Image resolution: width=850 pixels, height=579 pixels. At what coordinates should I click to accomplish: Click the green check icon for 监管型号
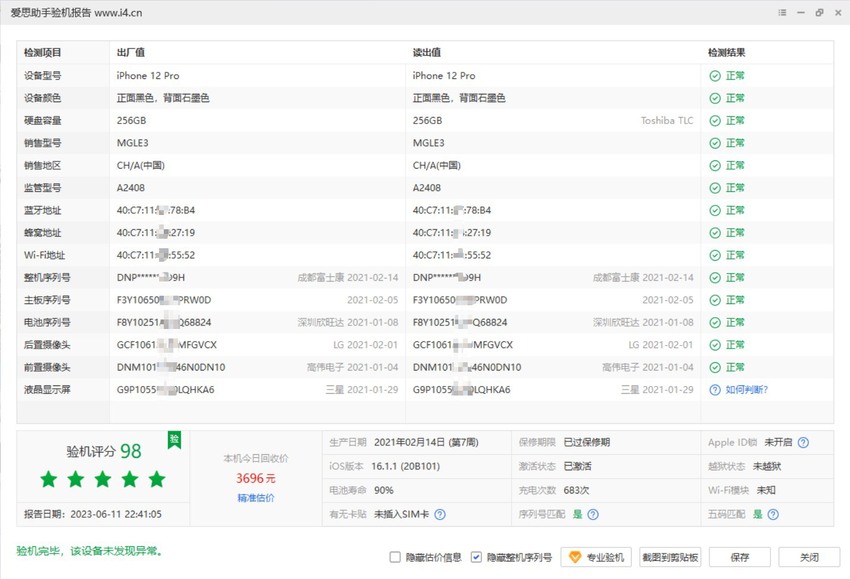[715, 188]
